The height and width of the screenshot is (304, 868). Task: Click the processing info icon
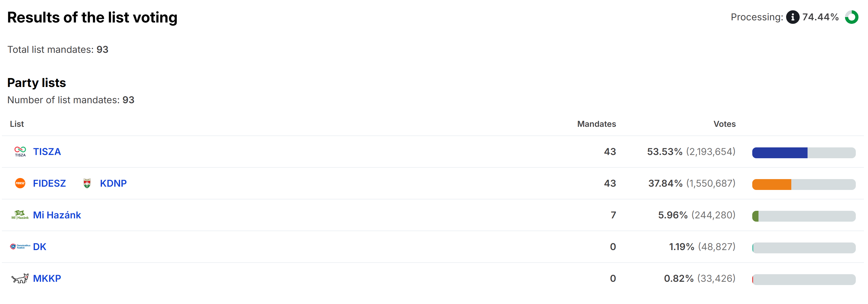coord(793,17)
